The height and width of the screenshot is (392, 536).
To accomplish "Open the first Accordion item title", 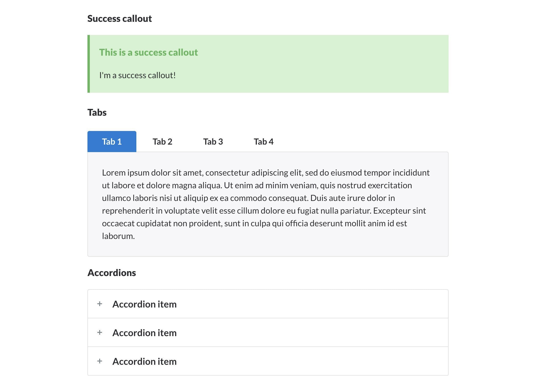I will tap(144, 304).
